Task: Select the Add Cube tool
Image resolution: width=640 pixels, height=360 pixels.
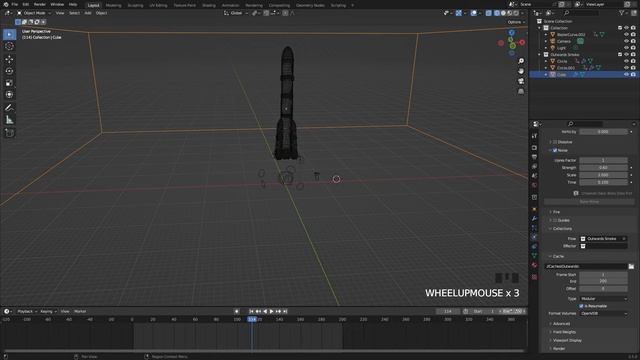Action: 9,133
